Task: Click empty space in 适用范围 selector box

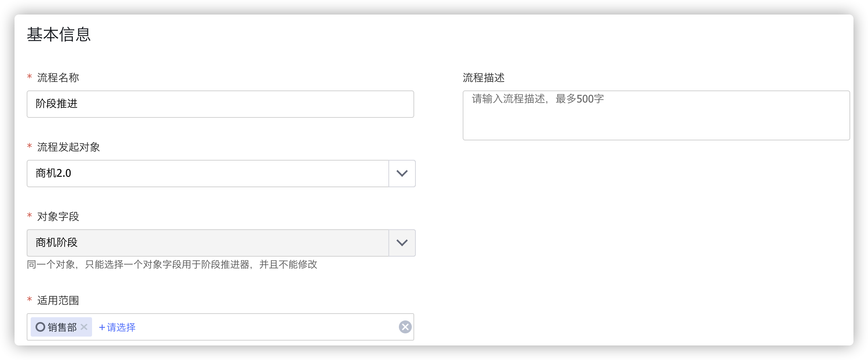Action: pyautogui.click(x=266, y=327)
